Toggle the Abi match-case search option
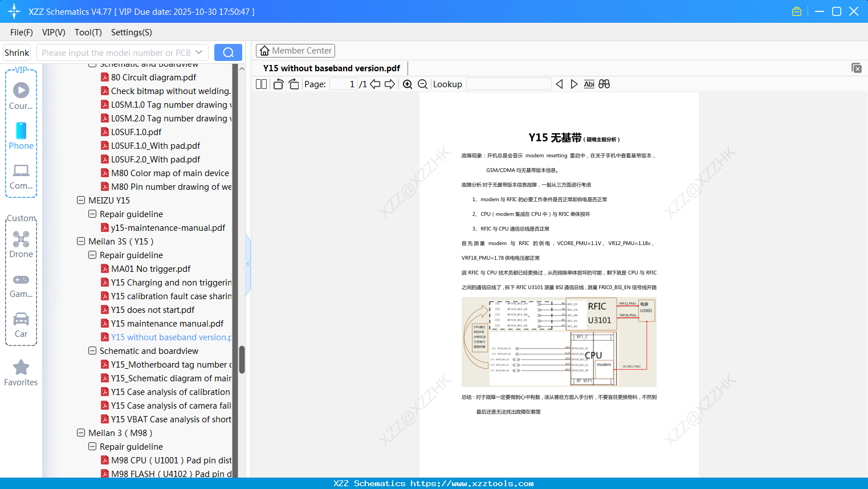Image resolution: width=868 pixels, height=489 pixels. (x=589, y=84)
